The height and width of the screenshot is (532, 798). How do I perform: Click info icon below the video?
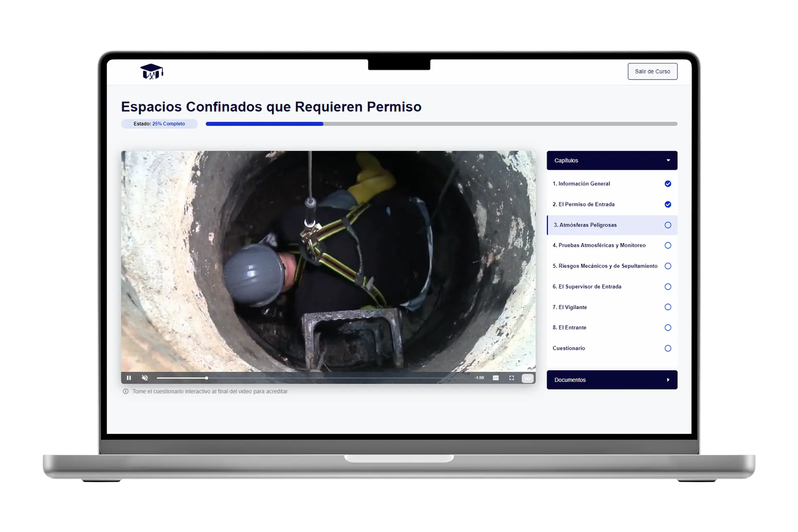click(126, 392)
